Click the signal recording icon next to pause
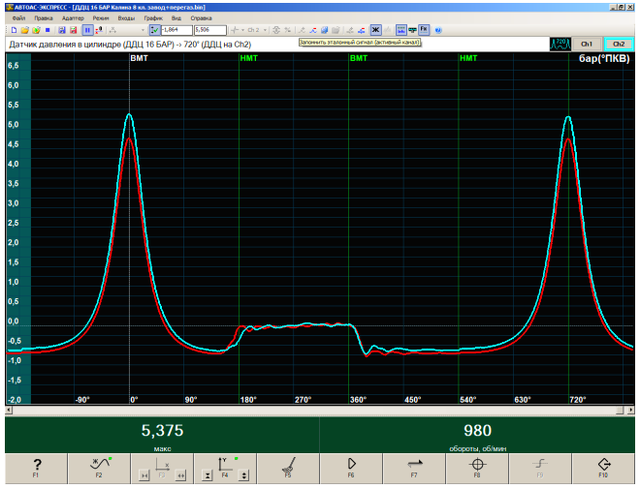 pos(99,30)
